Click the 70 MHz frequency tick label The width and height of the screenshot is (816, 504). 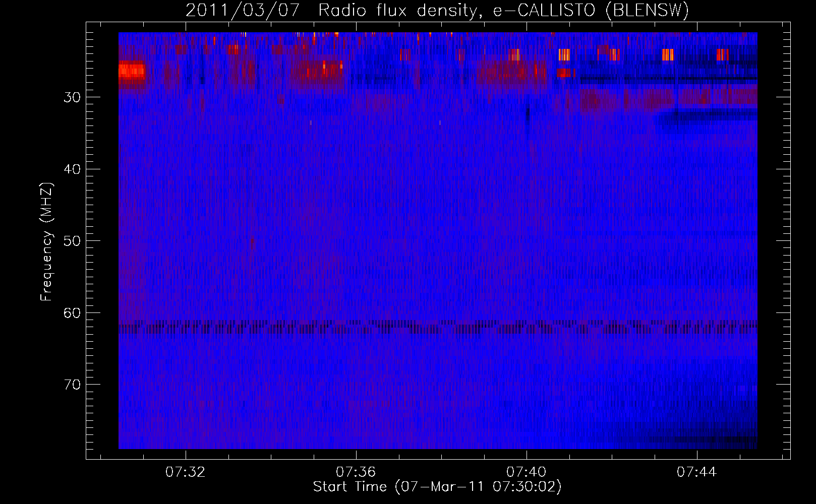click(72, 385)
